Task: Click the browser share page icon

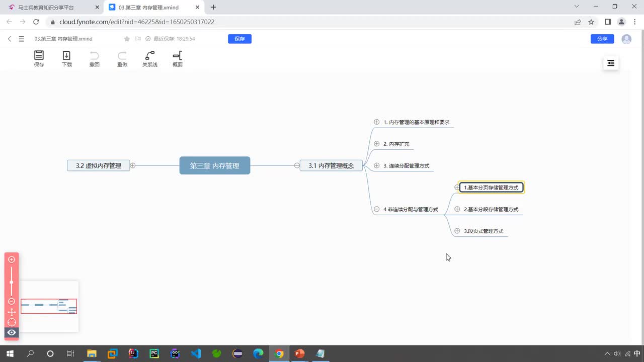Action: 578,22
